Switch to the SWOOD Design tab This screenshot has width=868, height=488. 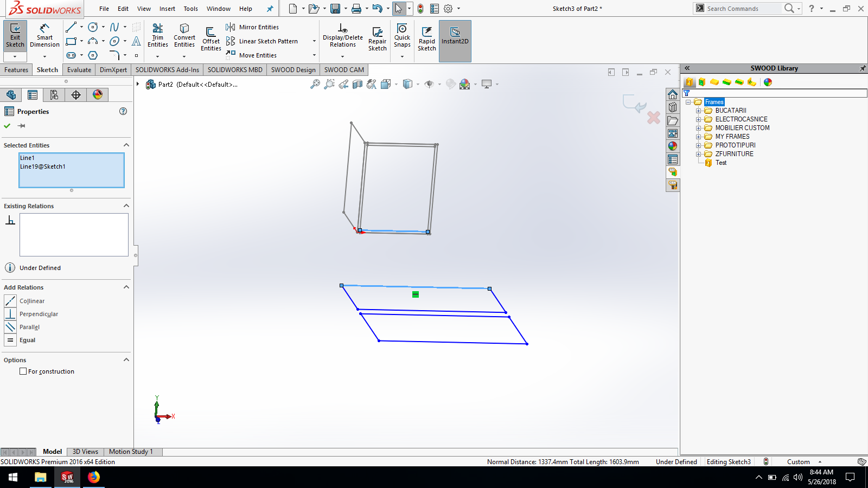pos(293,70)
